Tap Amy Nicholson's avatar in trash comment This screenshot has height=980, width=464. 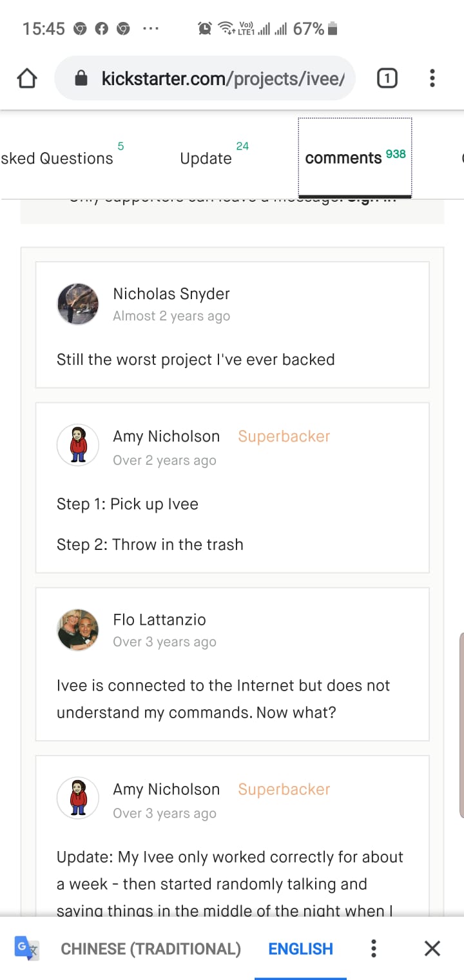point(78,446)
